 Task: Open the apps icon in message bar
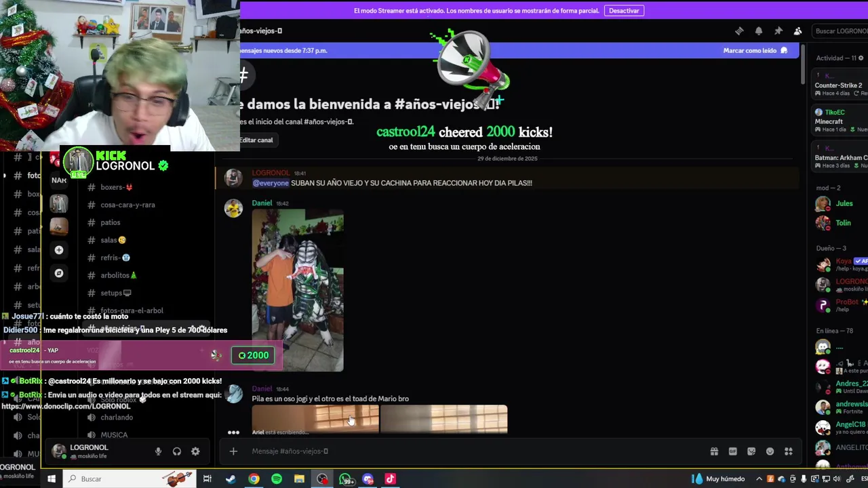point(789,451)
